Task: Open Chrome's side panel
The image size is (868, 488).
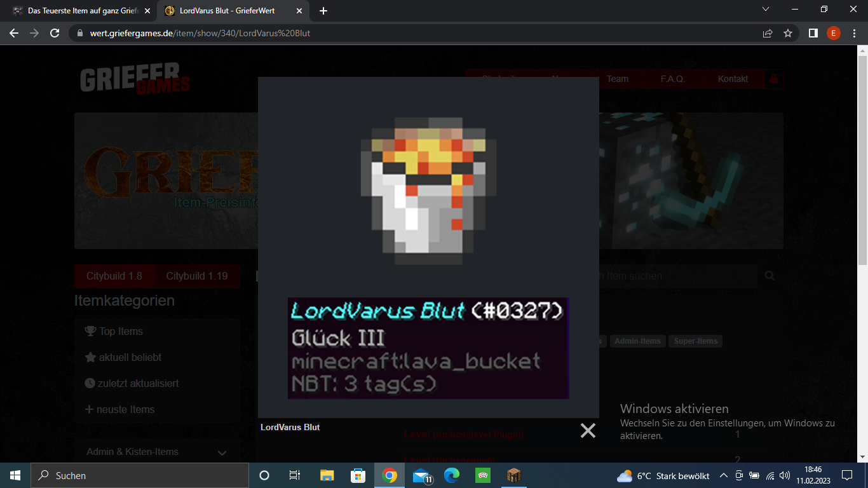Action: [813, 33]
